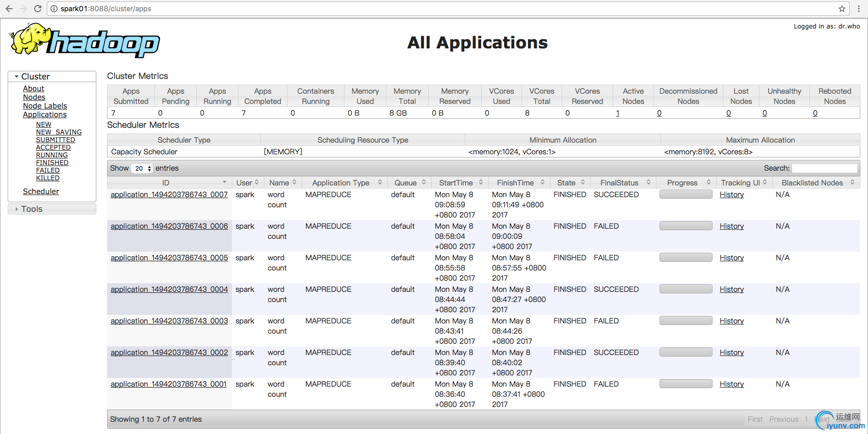Sort by StartTime column sort icon
The width and height of the screenshot is (868, 434).
click(x=481, y=182)
